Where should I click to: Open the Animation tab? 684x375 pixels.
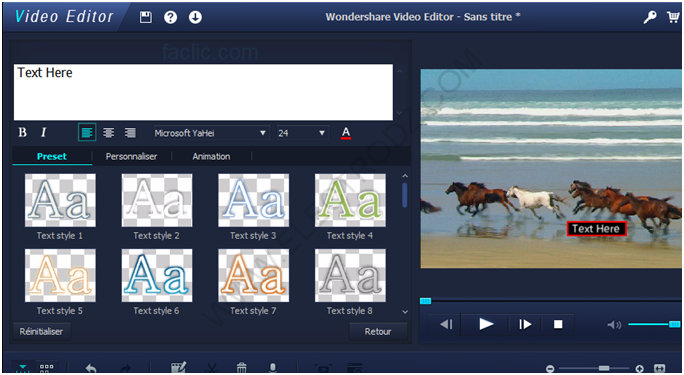tap(211, 157)
